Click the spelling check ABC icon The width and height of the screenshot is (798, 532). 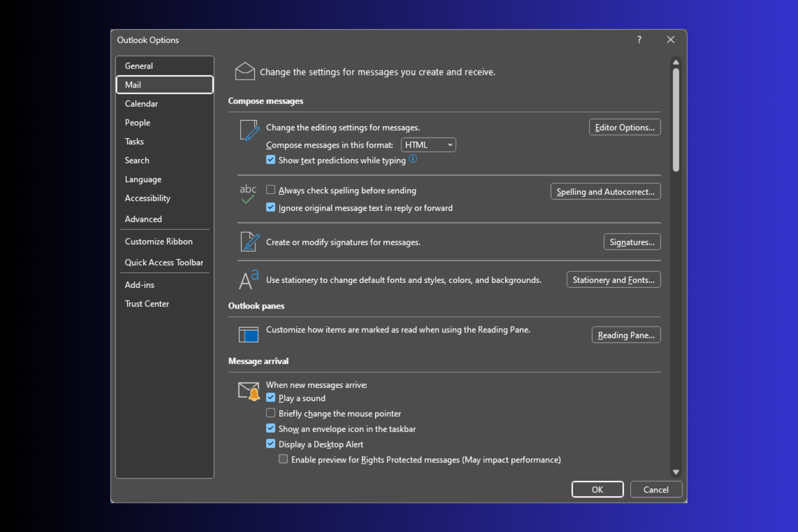(248, 193)
